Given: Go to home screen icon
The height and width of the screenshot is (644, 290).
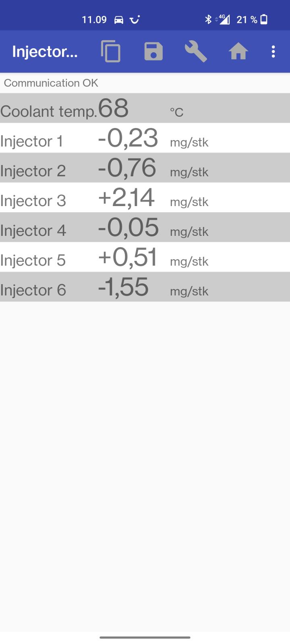Looking at the screenshot, I should click(238, 52).
